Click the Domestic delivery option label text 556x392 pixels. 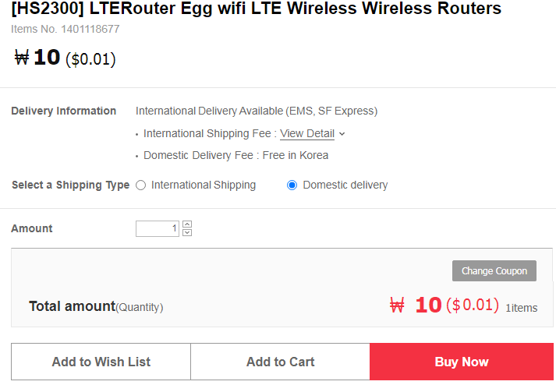point(345,185)
